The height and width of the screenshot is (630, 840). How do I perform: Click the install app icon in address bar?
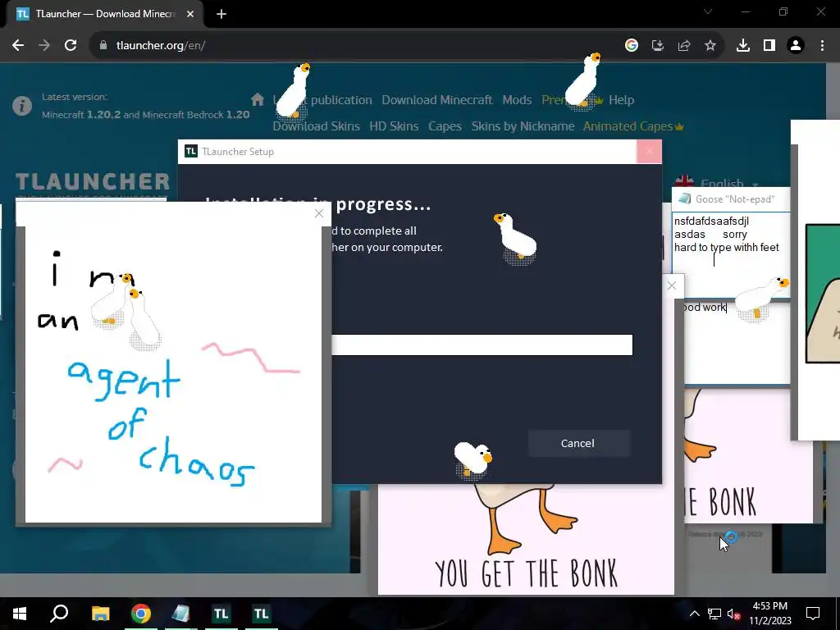(657, 46)
